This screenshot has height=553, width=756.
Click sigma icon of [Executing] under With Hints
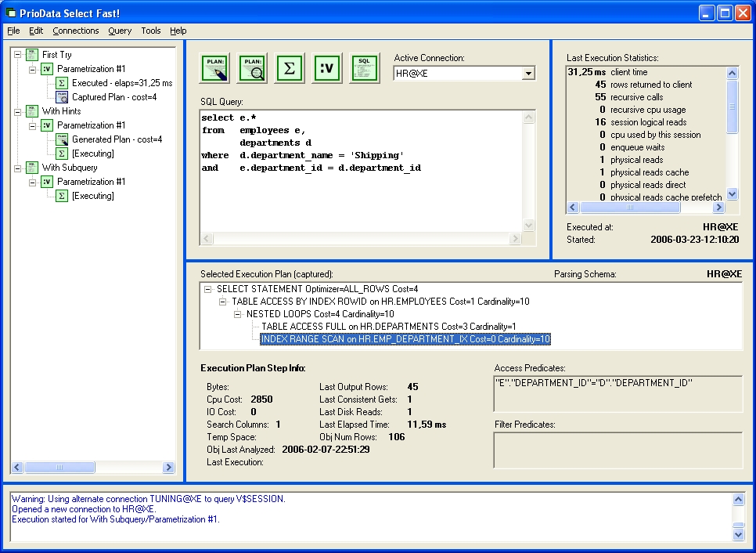(x=62, y=154)
